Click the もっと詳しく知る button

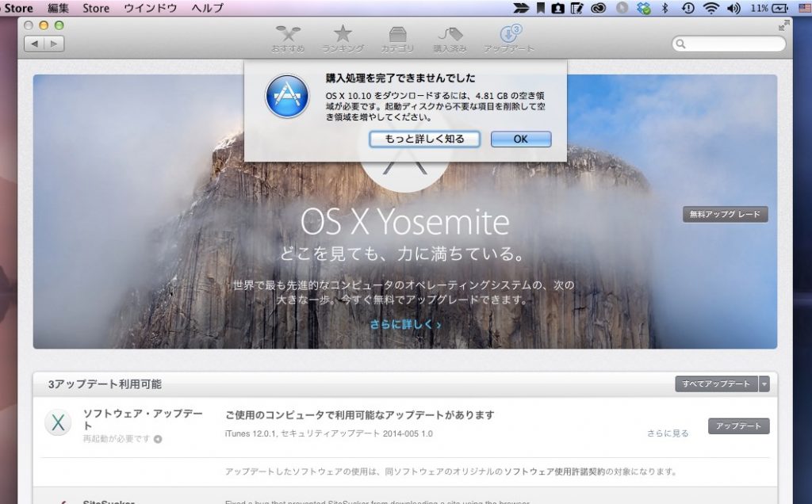[x=425, y=139]
